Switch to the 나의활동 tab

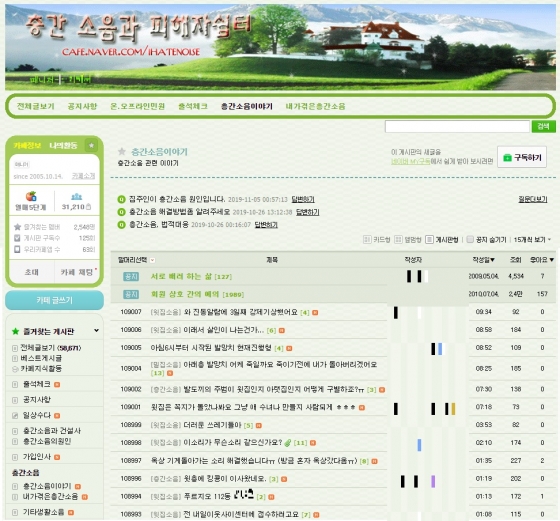point(63,145)
